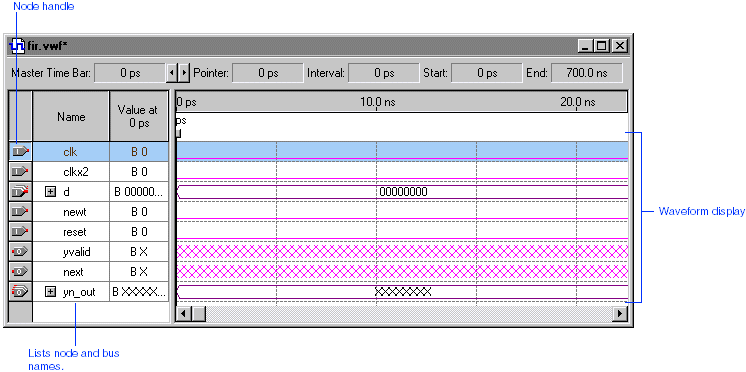Click the yvalid unknown-state waveform

tap(402, 252)
